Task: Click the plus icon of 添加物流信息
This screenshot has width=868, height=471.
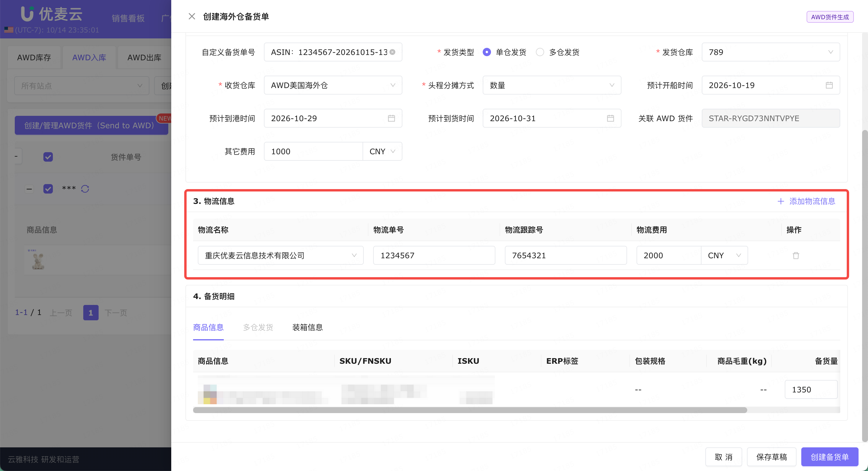Action: coord(780,201)
